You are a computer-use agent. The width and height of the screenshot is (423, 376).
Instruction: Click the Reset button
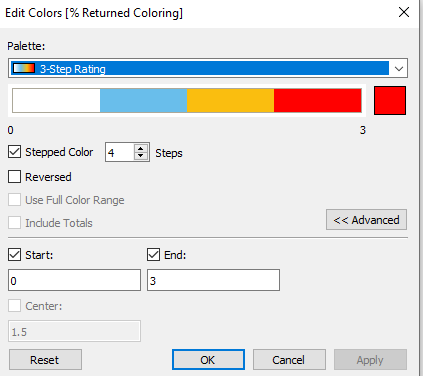pos(45,360)
